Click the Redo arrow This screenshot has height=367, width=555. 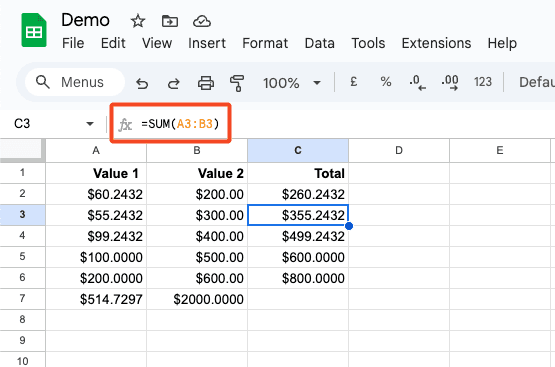click(x=173, y=83)
